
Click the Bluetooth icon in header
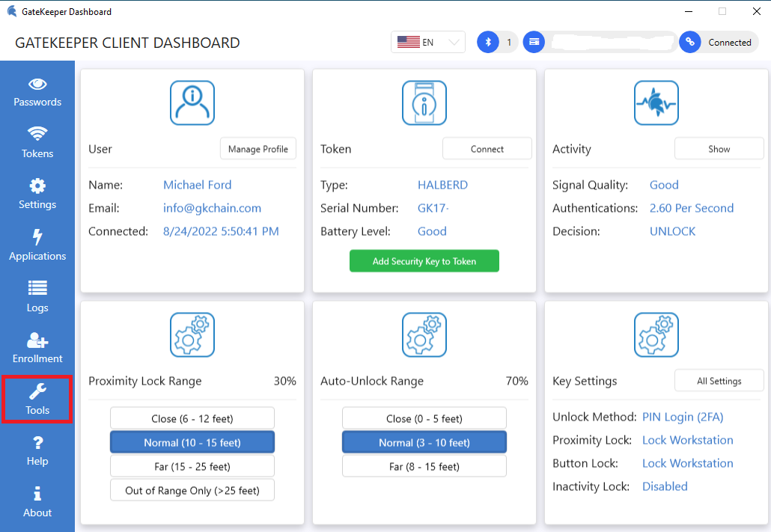point(488,43)
